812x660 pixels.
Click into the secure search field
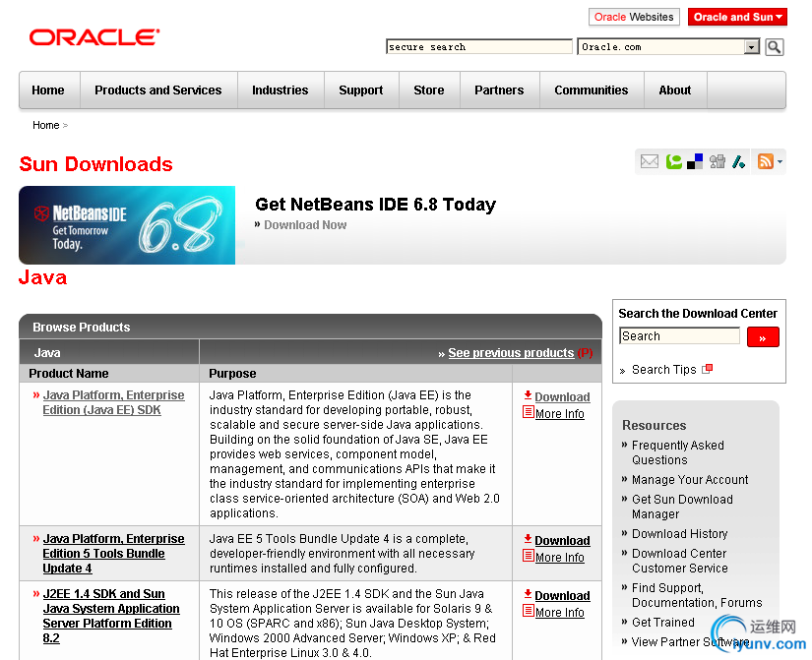(479, 47)
